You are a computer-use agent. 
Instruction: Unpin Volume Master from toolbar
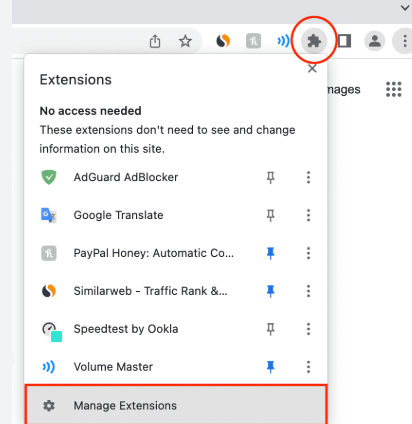[x=271, y=367]
